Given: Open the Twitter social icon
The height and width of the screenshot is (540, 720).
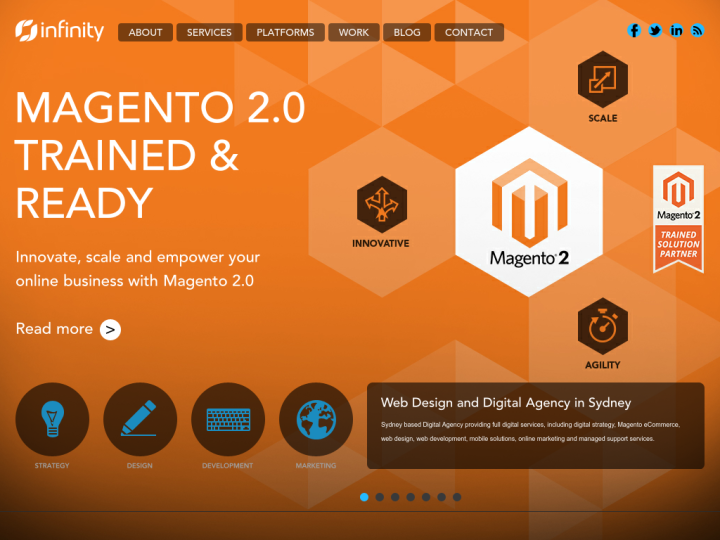Looking at the screenshot, I should 655,31.
